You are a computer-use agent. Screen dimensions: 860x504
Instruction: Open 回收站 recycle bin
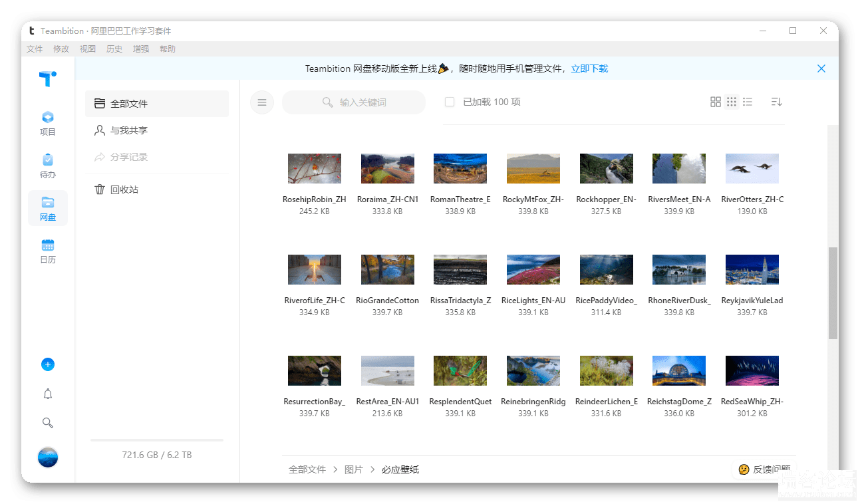[157, 189]
